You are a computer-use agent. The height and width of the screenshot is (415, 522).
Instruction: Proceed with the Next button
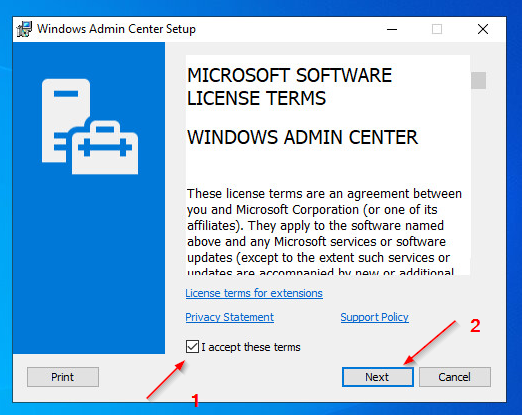378,377
